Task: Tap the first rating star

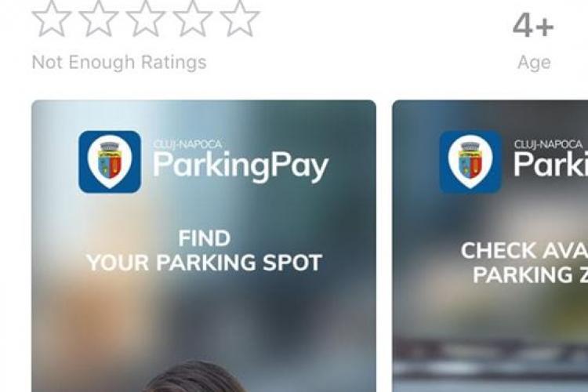Action: (x=52, y=19)
